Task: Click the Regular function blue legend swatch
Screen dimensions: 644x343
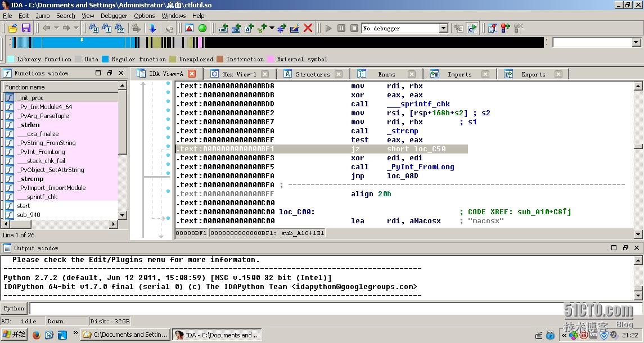Action: (x=105, y=59)
